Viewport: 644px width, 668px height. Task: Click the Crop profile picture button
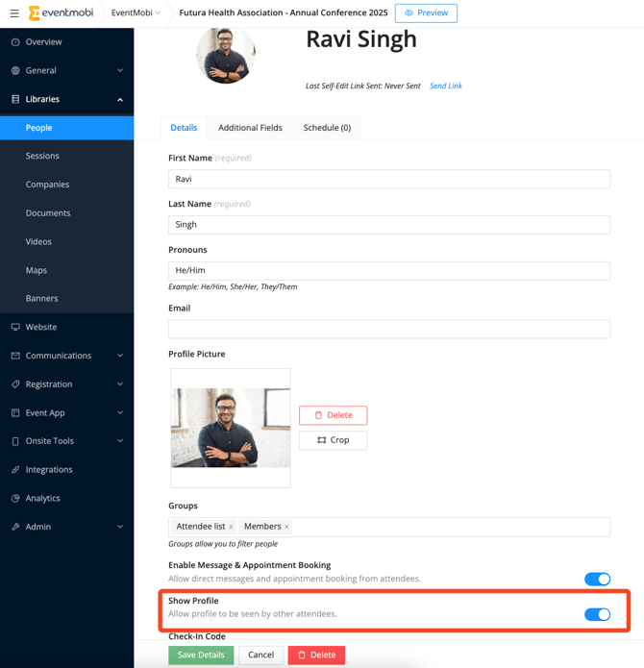click(x=334, y=440)
